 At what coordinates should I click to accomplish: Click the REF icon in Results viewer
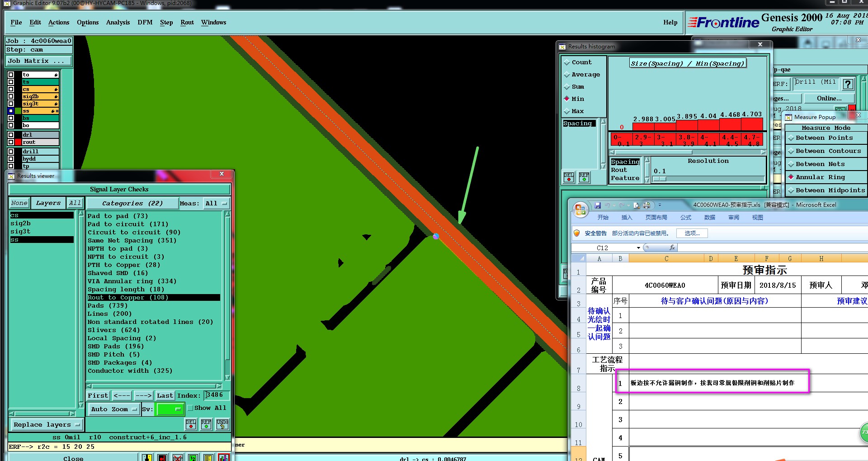tap(206, 424)
